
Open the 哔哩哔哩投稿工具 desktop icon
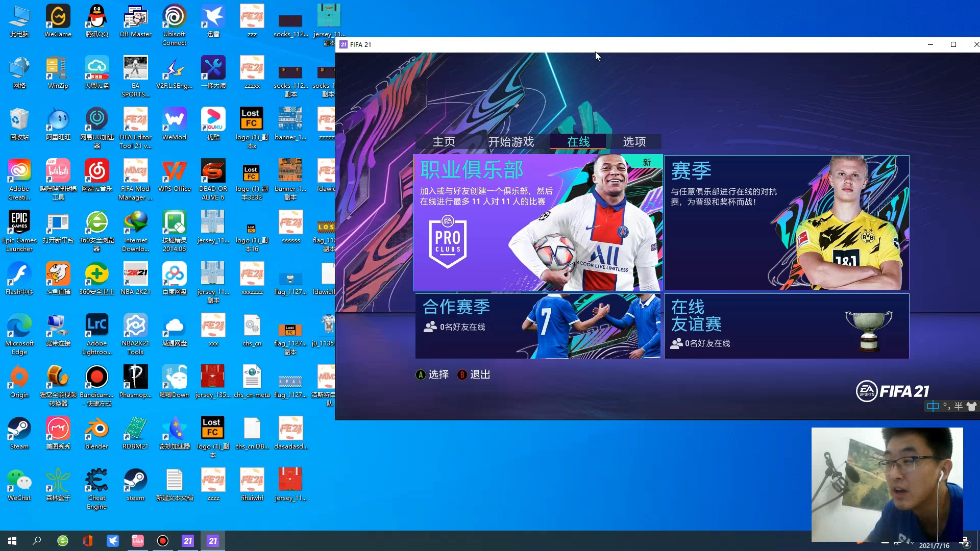tap(58, 180)
